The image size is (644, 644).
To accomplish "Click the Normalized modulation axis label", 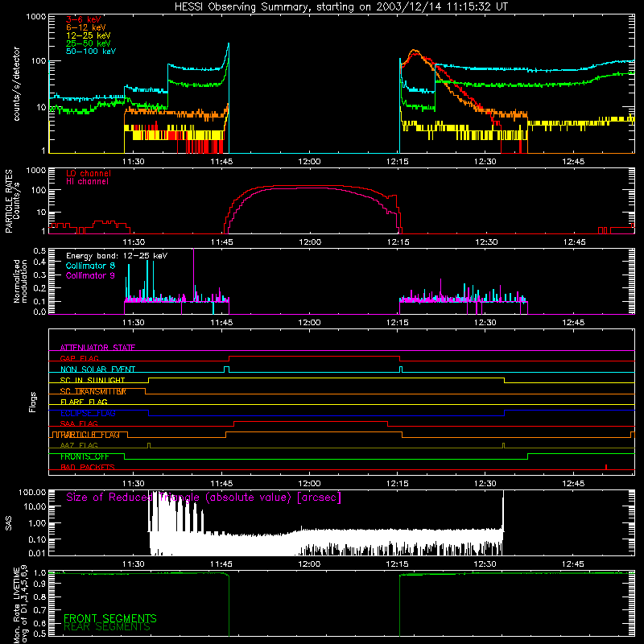I will [x=20, y=281].
